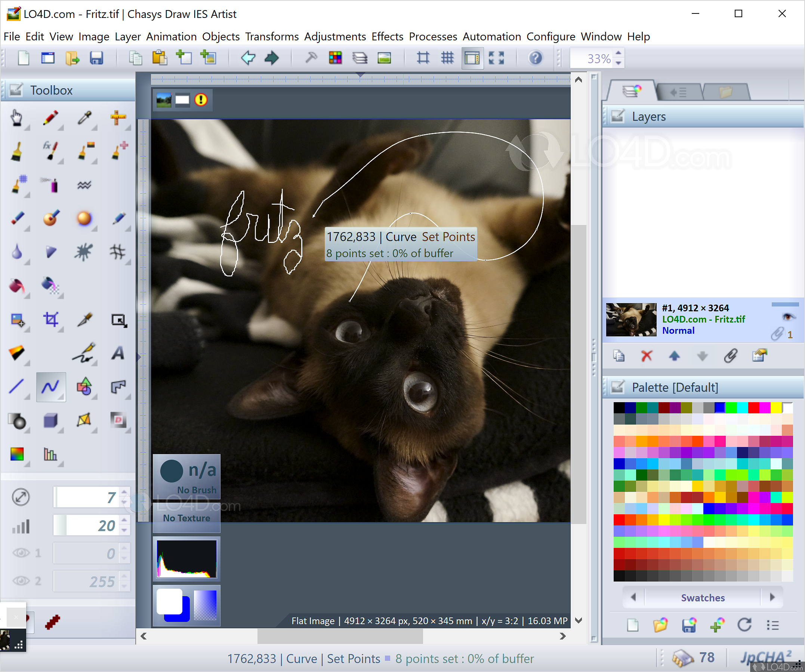Click the Help question mark icon
This screenshot has height=672, width=805.
click(536, 58)
